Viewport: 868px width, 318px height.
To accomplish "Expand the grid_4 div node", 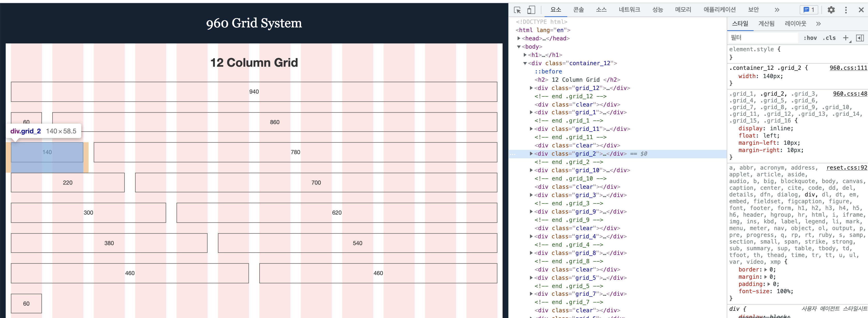I will coord(531,237).
